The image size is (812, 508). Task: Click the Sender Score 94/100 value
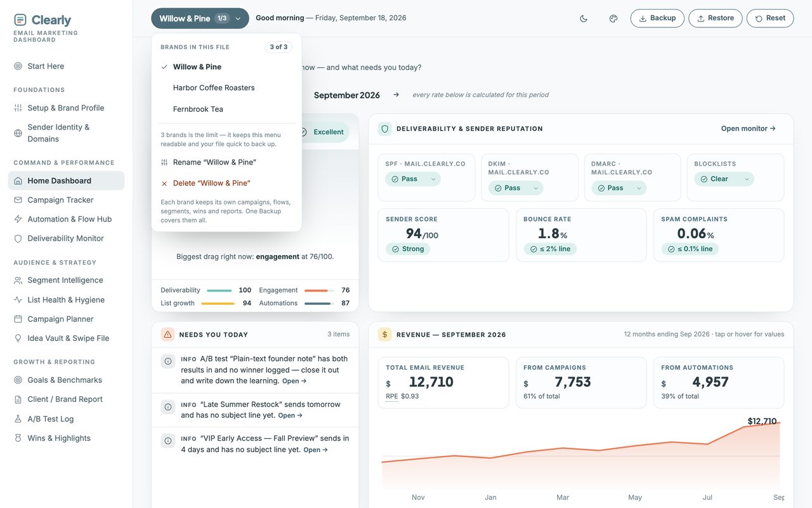(422, 234)
